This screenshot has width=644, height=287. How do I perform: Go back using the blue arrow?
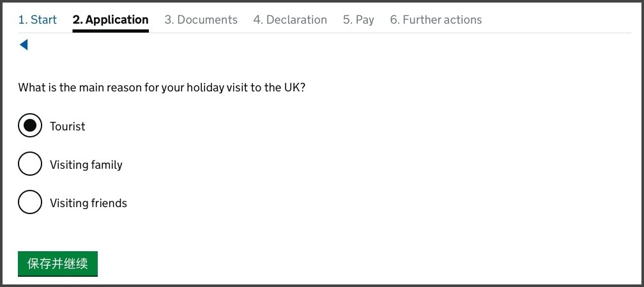pos(24,45)
